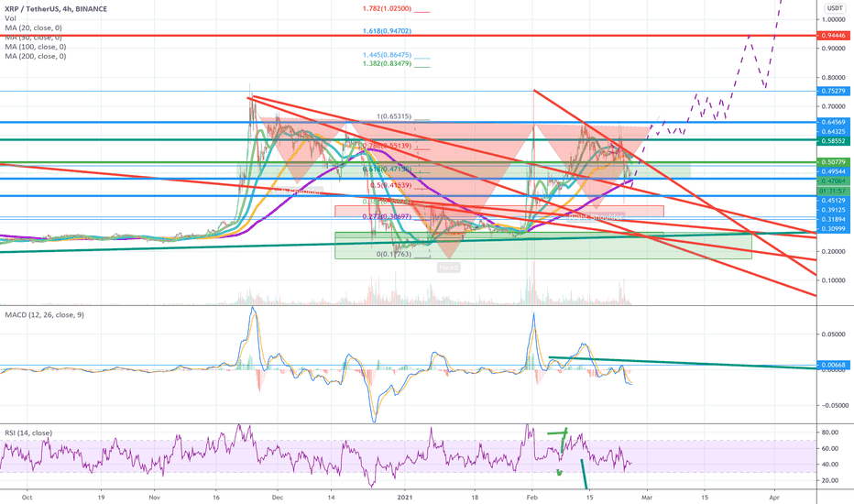Viewport: 854px width, 504px height.
Task: Select Fibonacci label 0(0.17763)
Action: click(394, 254)
